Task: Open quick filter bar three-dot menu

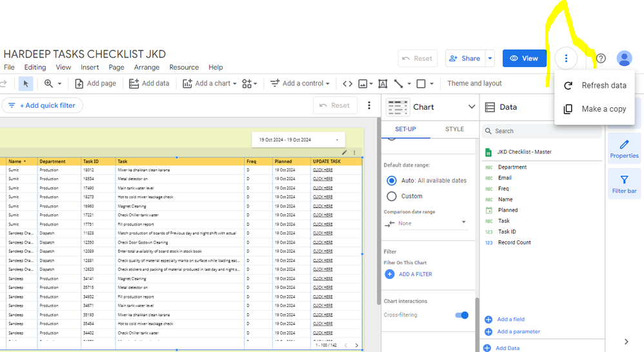Action: pyautogui.click(x=369, y=106)
